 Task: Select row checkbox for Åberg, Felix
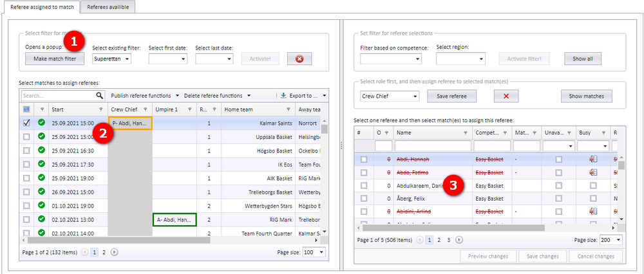364,199
